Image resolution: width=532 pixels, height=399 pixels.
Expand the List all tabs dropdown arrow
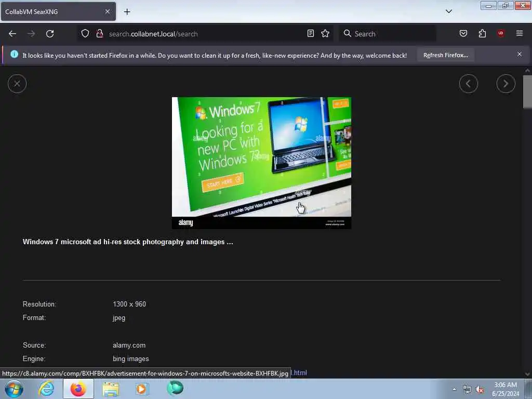click(x=448, y=11)
